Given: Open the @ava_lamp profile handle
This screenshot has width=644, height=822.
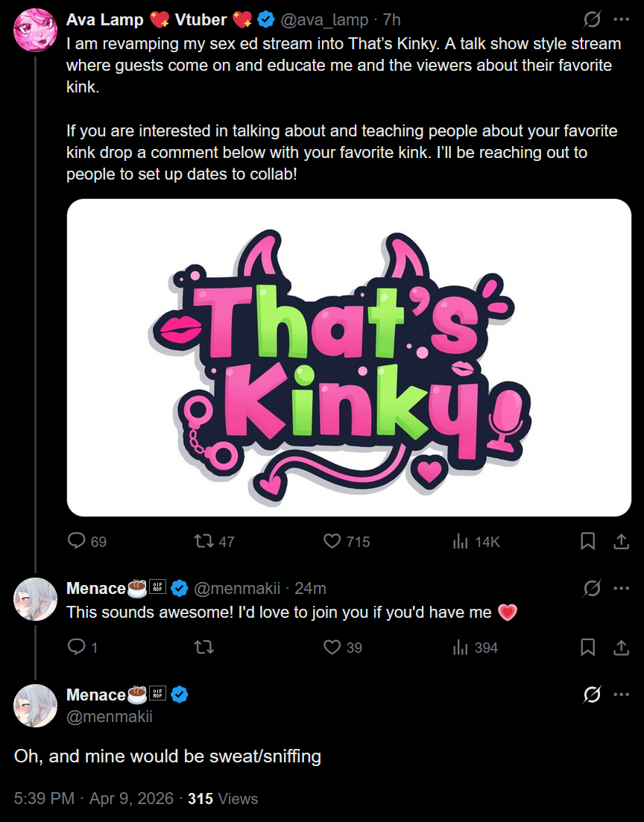Looking at the screenshot, I should 325,20.
